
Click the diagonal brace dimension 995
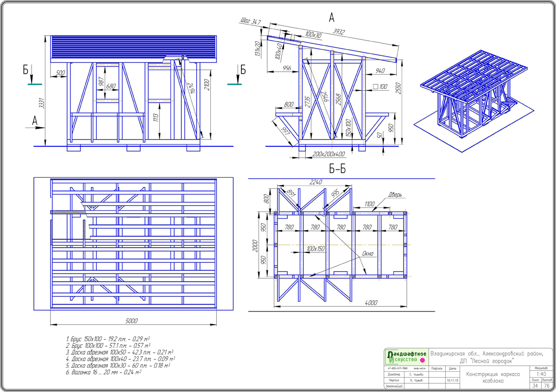coord(335,193)
